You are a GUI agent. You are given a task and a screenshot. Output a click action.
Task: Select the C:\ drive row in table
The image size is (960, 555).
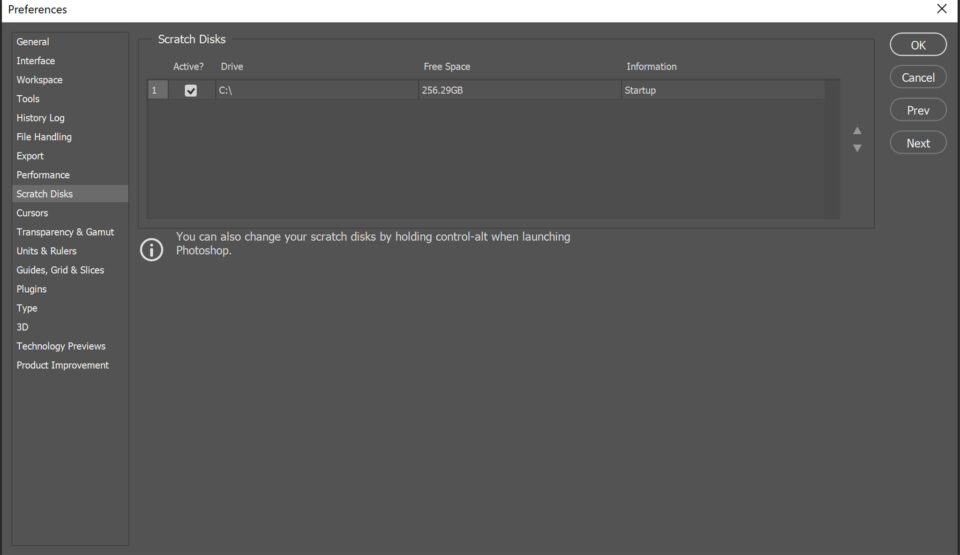point(300,90)
